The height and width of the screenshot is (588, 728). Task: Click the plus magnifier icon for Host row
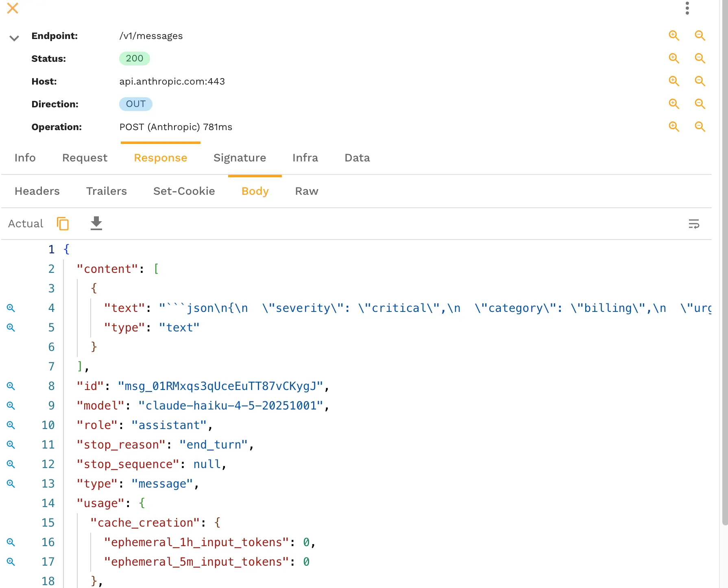click(674, 81)
